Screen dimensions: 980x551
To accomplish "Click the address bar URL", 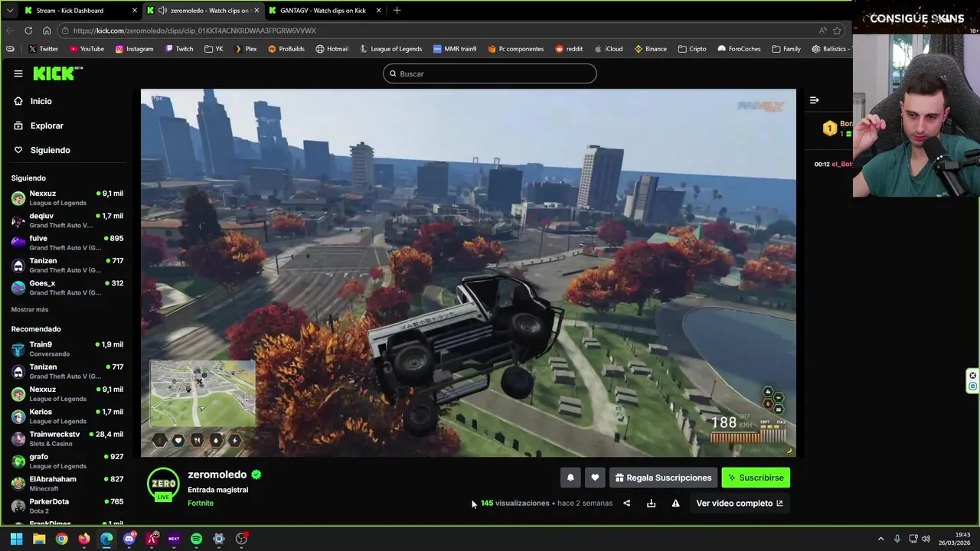I will coord(194,31).
